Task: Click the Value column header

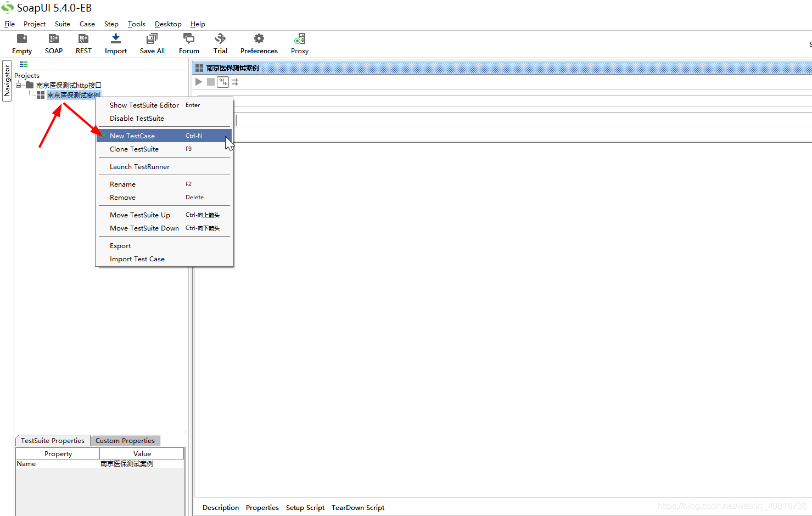Action: coord(142,453)
